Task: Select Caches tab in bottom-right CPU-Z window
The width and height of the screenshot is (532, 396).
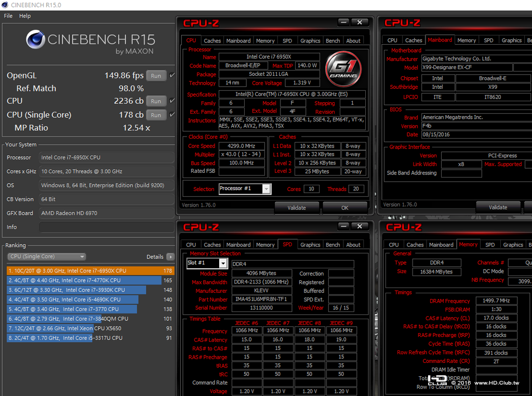Action: (415, 245)
